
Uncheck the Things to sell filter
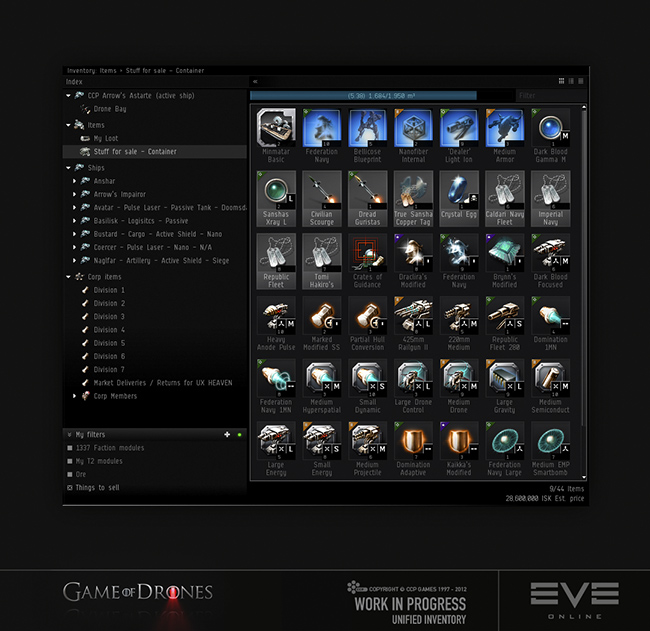(x=70, y=488)
